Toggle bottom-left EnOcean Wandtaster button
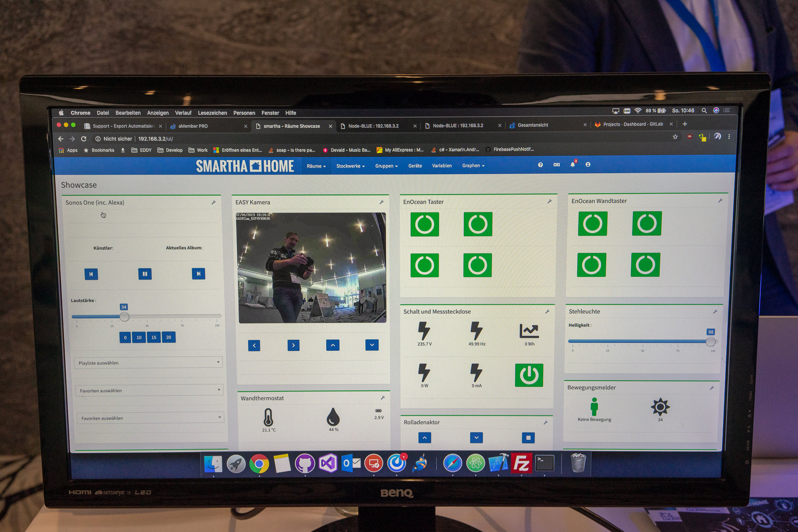Image resolution: width=798 pixels, height=532 pixels. tap(591, 265)
